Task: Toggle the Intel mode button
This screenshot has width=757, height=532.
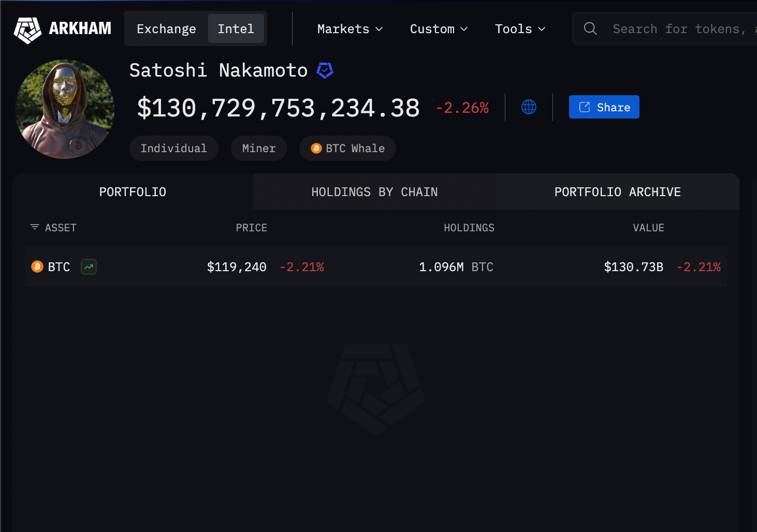Action: (236, 28)
